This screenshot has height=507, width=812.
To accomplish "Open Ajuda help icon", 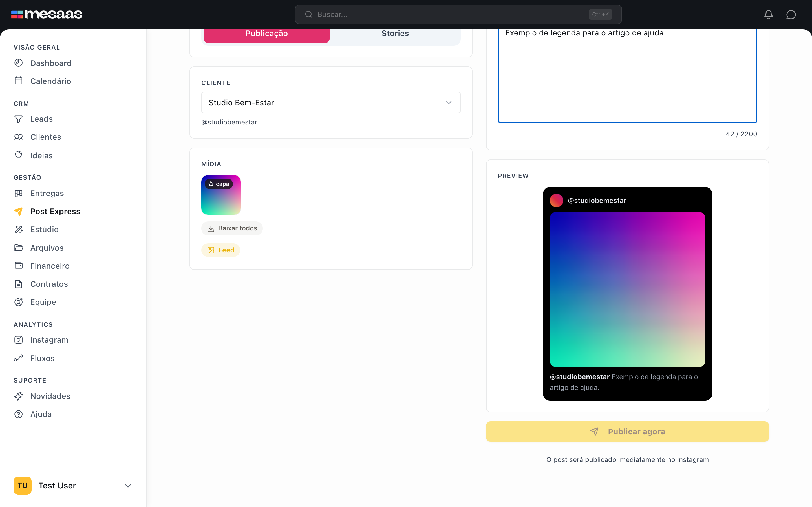I will coord(18,414).
